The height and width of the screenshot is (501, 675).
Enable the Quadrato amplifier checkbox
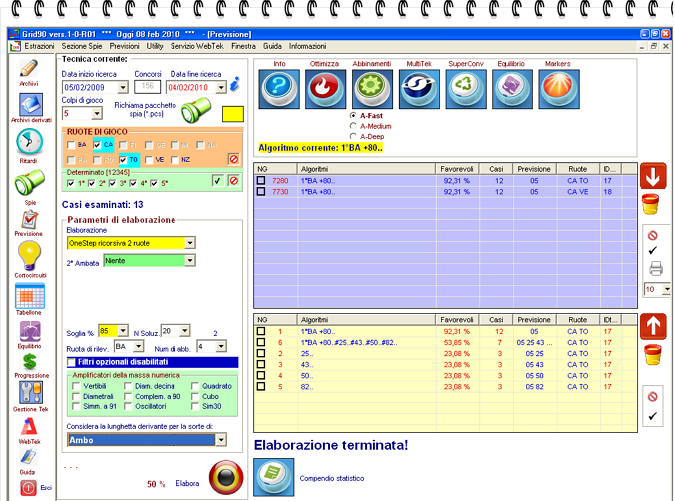tap(193, 386)
